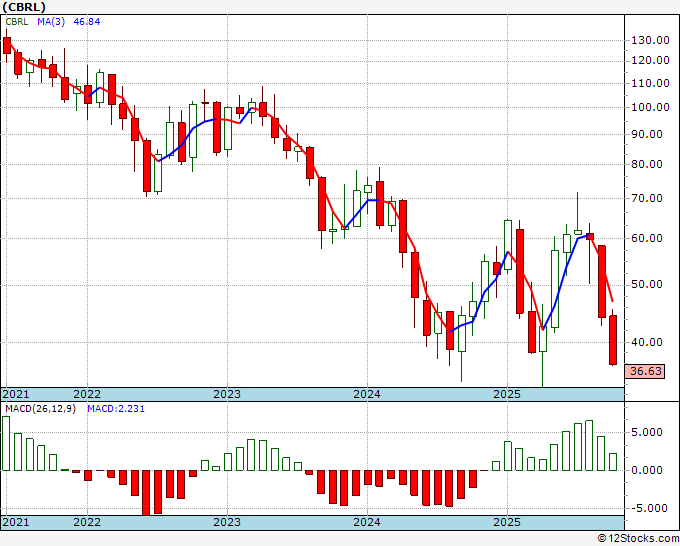The height and width of the screenshot is (546, 680).
Task: Click the (CBRL) chart title
Action: click(24, 7)
